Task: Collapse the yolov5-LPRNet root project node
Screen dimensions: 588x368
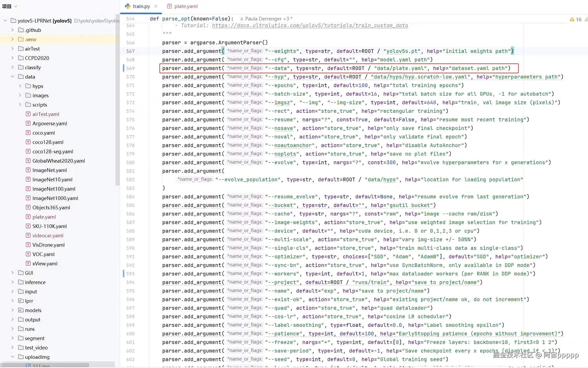Action: click(x=5, y=20)
